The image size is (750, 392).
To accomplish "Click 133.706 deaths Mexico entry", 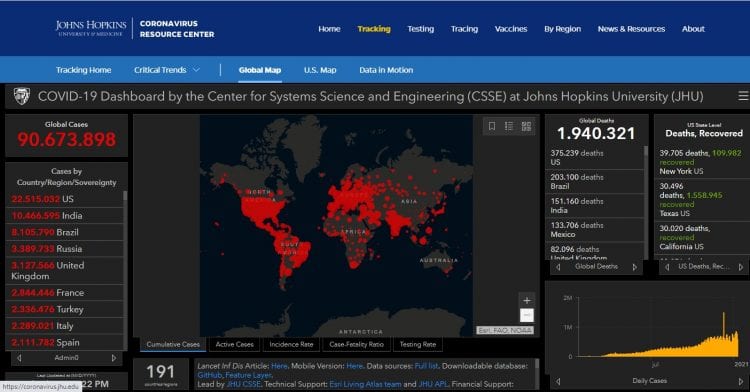I will click(x=595, y=229).
